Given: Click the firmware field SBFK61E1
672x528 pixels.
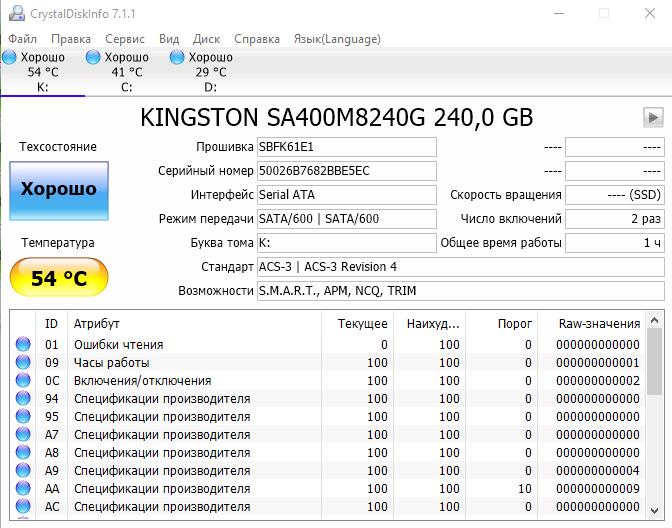Looking at the screenshot, I should coord(347,147).
